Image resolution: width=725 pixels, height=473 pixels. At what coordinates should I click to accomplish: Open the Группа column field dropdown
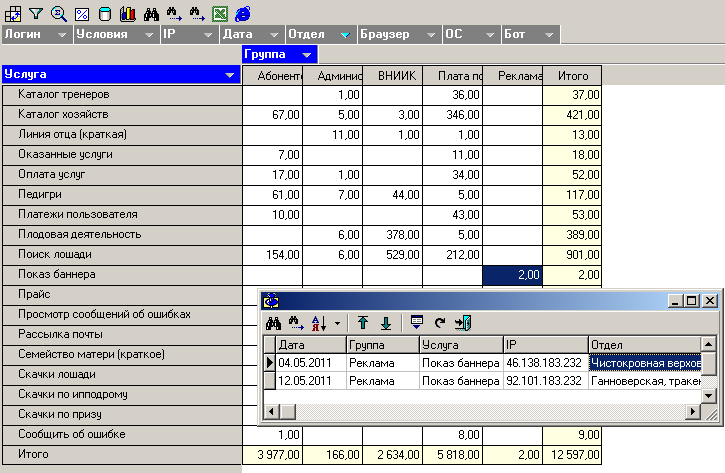(x=308, y=54)
